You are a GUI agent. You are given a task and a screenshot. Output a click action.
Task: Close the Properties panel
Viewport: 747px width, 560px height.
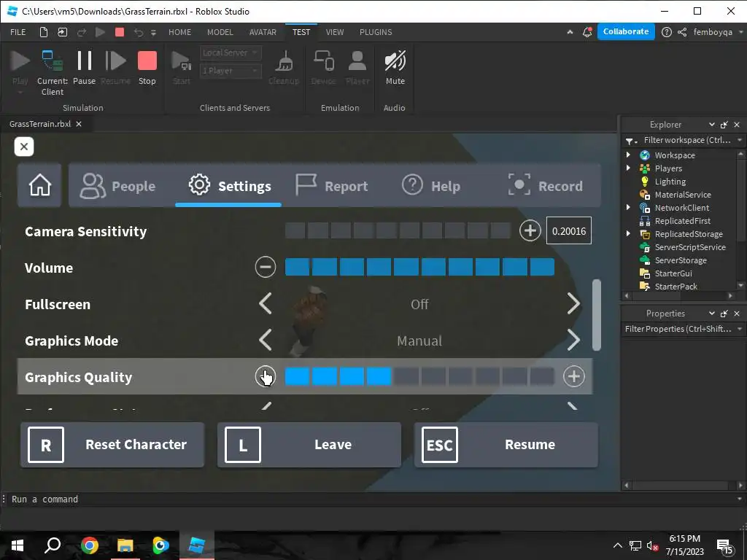tap(737, 314)
